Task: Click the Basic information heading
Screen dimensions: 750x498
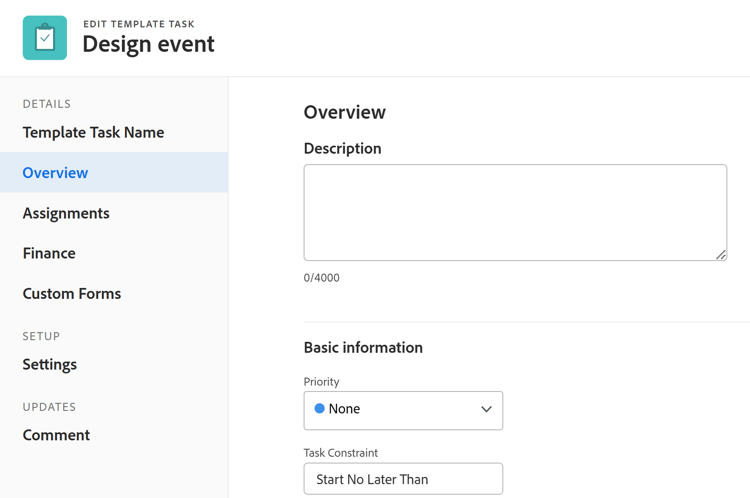Action: coord(363,348)
